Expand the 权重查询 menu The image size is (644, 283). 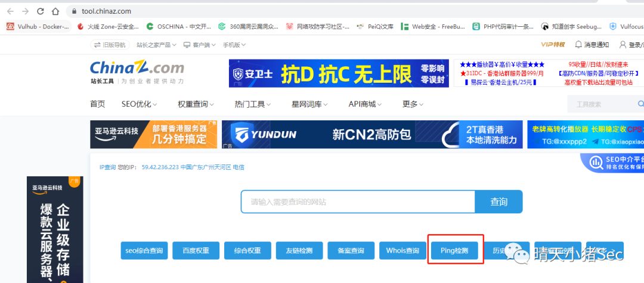196,104
